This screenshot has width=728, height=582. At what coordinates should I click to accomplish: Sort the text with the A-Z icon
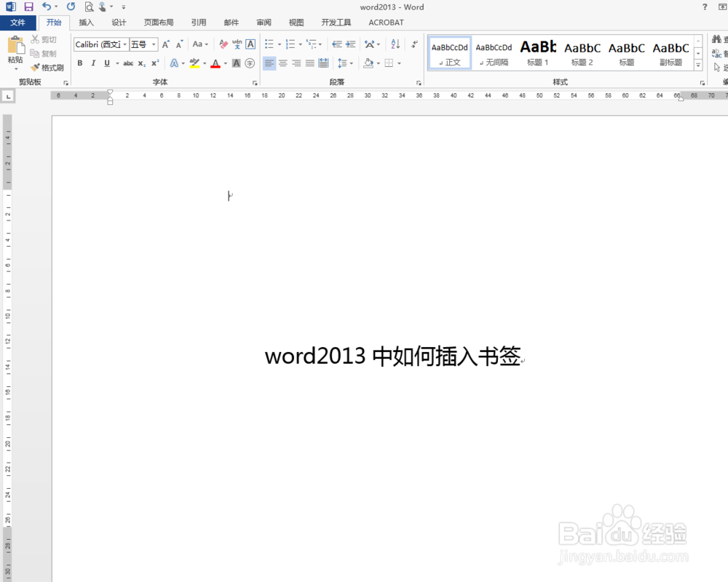click(395, 44)
